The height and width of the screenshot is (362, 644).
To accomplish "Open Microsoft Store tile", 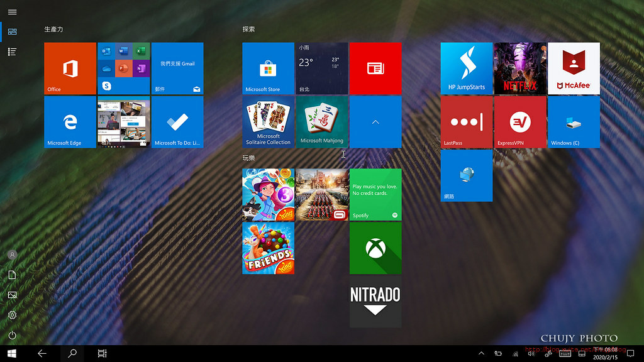I will pos(268,69).
